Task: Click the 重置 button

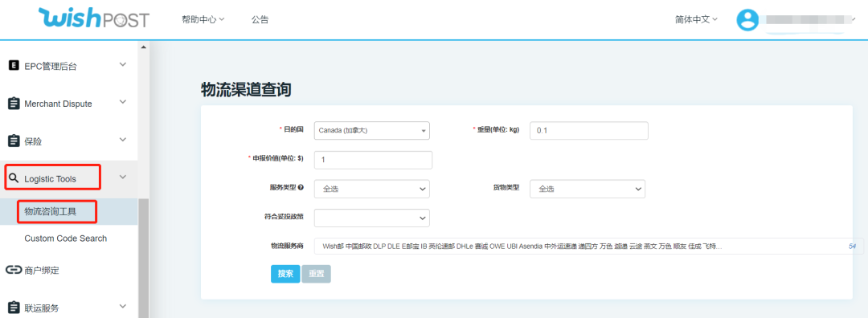Action: tap(316, 274)
